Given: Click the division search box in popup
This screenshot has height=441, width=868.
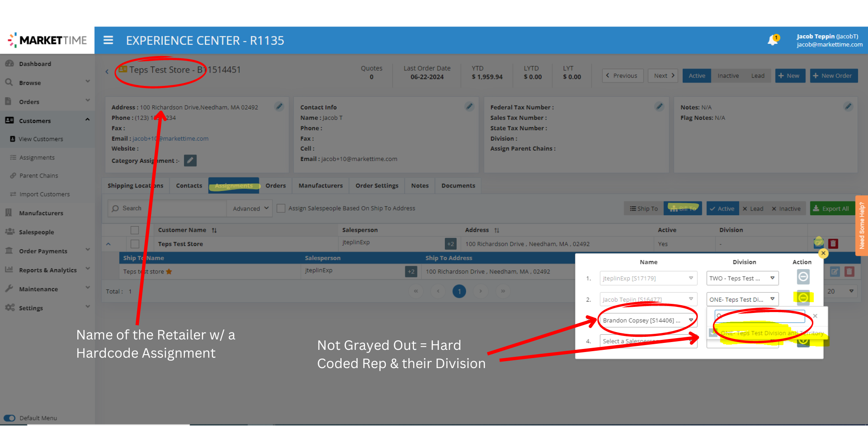Looking at the screenshot, I should click(x=760, y=316).
